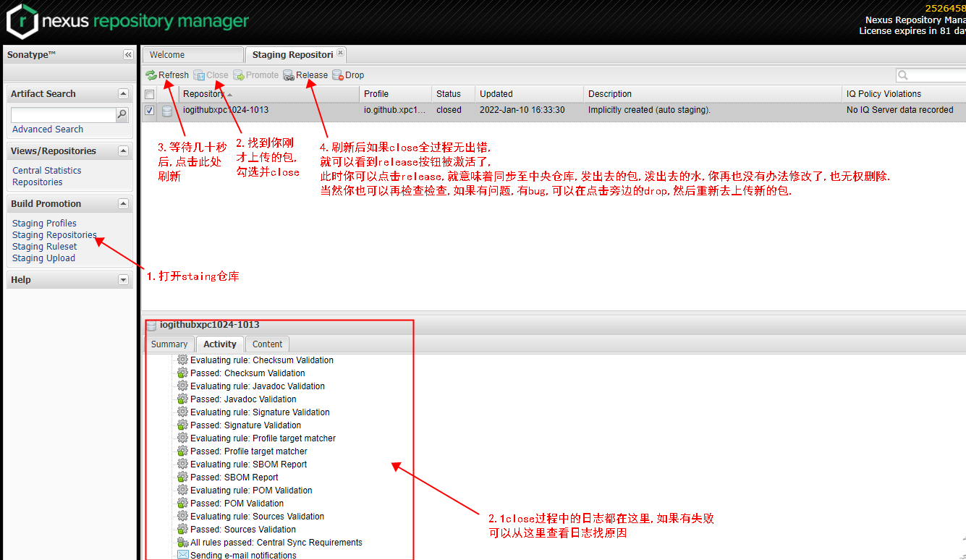Select 'Passed: SBOM Report' entry
Screen dimensions: 966x560
coord(234,478)
